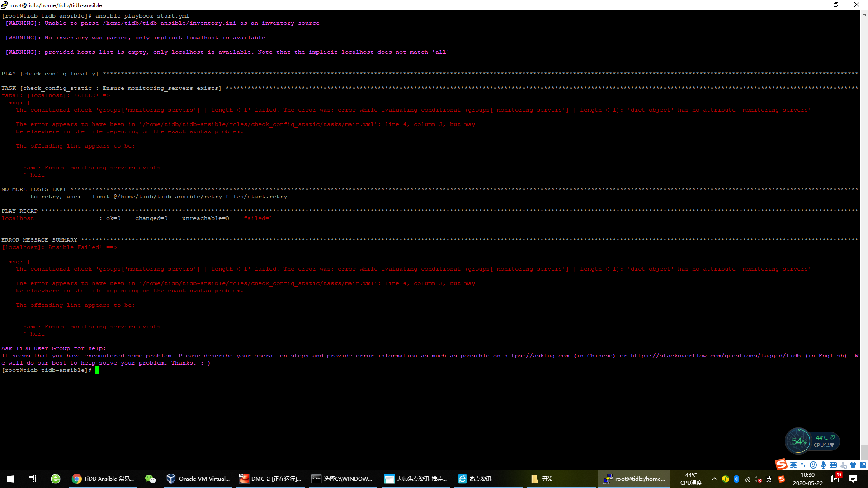The height and width of the screenshot is (488, 868).
Task: Open the Sogou soft keyboard icon
Action: (833, 465)
